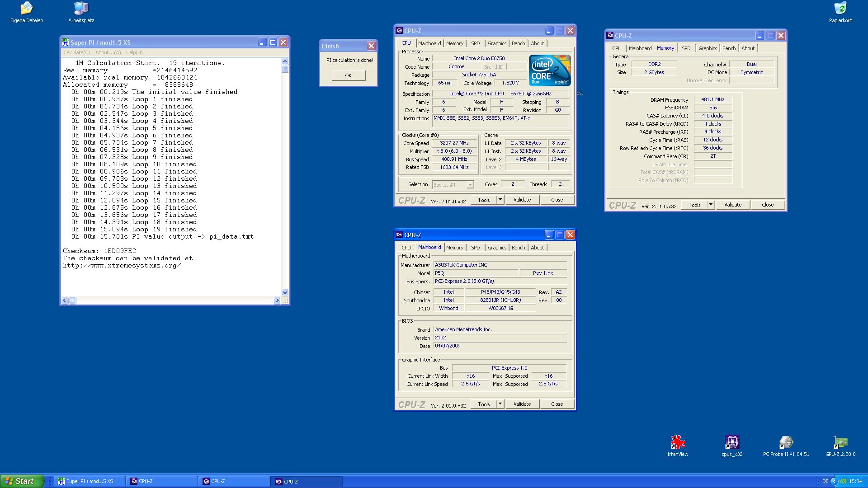The image size is (868, 488).
Task: Launch PC Probe II desktop shortcut
Action: [786, 446]
